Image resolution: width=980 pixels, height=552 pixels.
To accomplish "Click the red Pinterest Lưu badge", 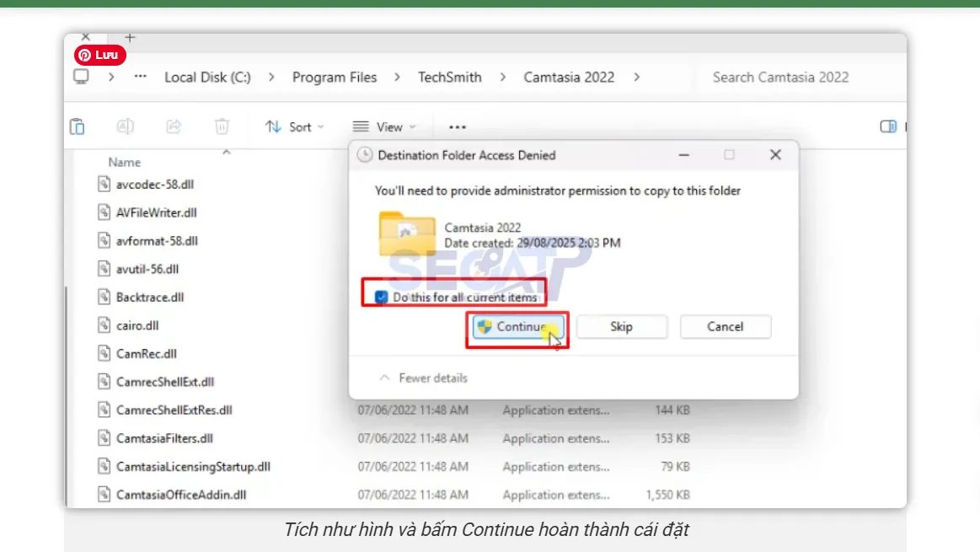I will click(99, 55).
